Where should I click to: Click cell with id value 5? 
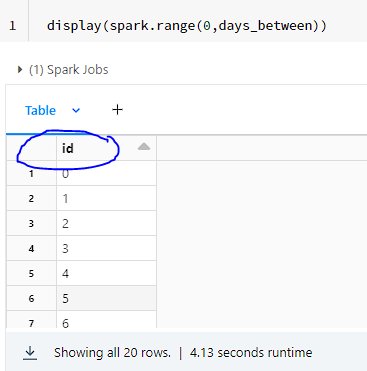pyautogui.click(x=106, y=298)
